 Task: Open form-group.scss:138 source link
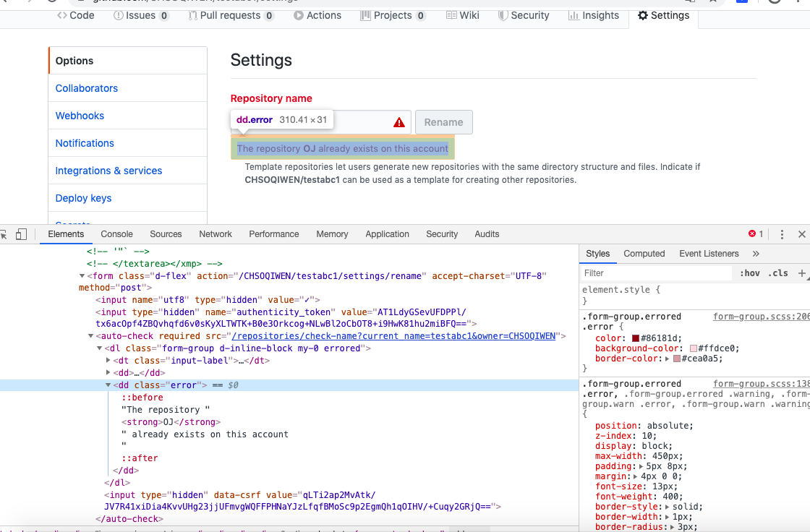pos(762,384)
